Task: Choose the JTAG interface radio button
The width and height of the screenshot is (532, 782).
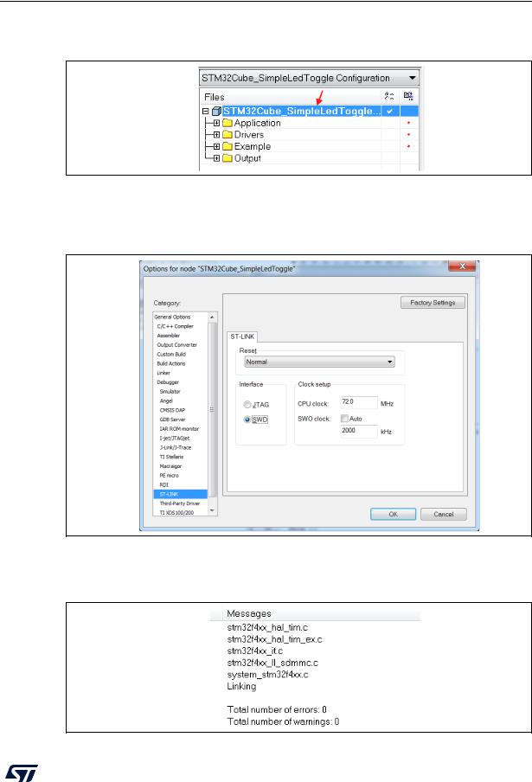Action: click(x=247, y=405)
